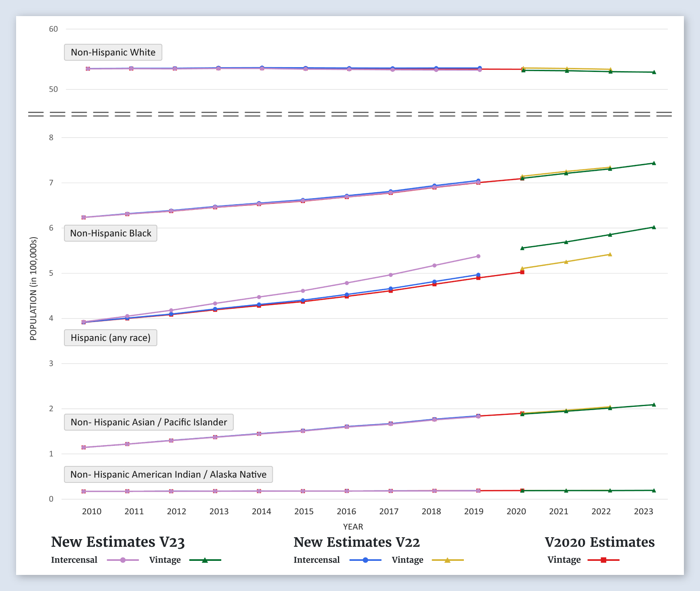Image resolution: width=700 pixels, height=591 pixels.
Task: Select the last purple Hispanic intercensal point at 2019
Action: (478, 256)
